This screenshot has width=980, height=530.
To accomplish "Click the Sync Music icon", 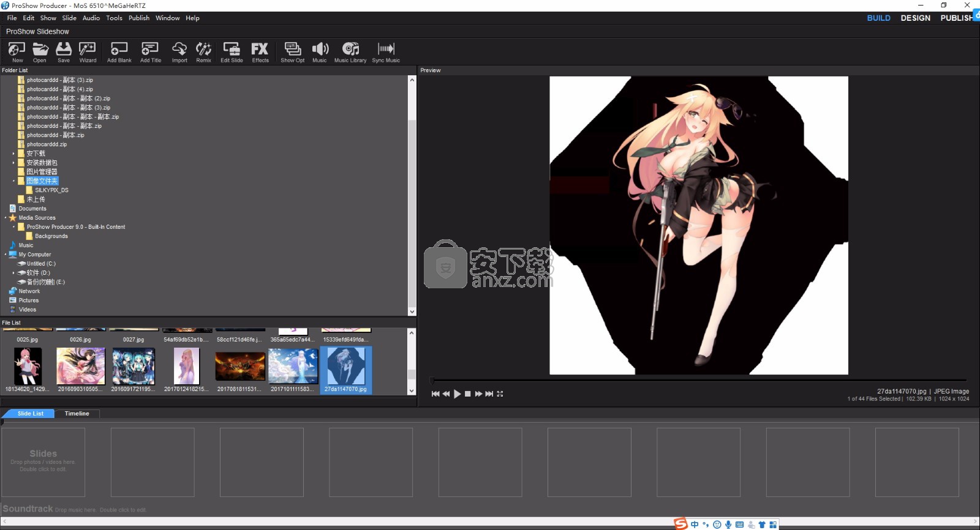I will coord(386,51).
